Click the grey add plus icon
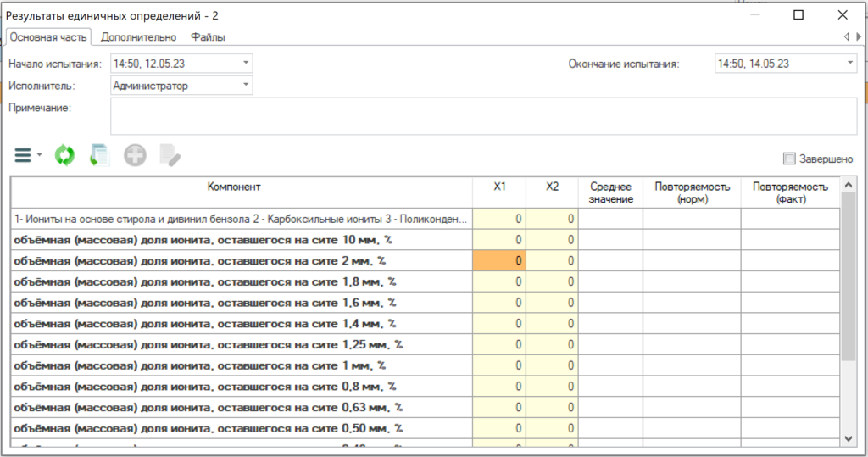Image resolution: width=868 pixels, height=457 pixels. (x=135, y=156)
